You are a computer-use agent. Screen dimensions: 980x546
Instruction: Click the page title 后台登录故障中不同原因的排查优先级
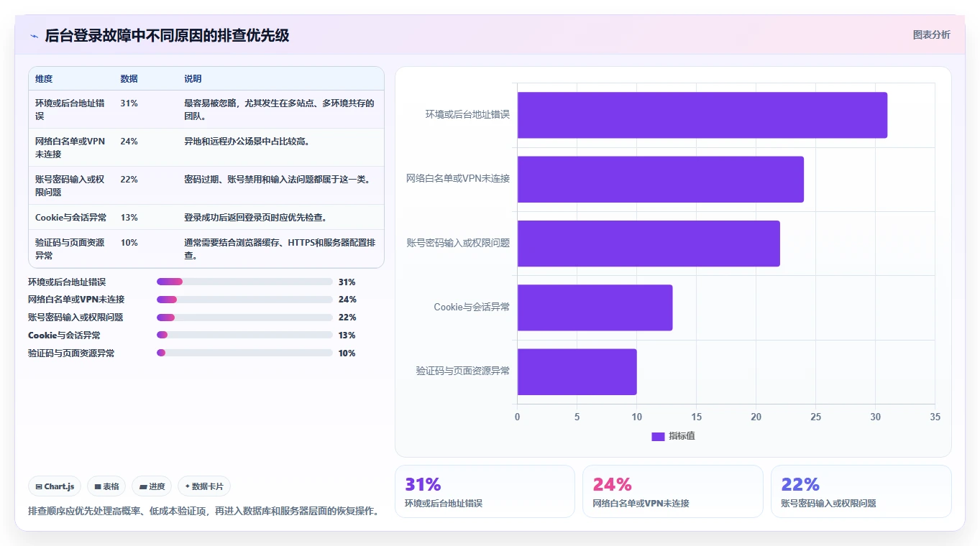[167, 35]
